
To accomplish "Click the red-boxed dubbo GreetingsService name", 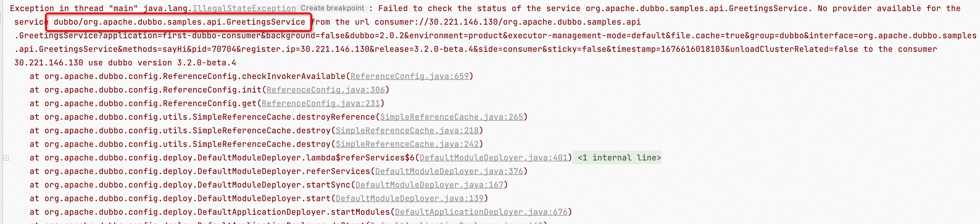I will coord(179,22).
